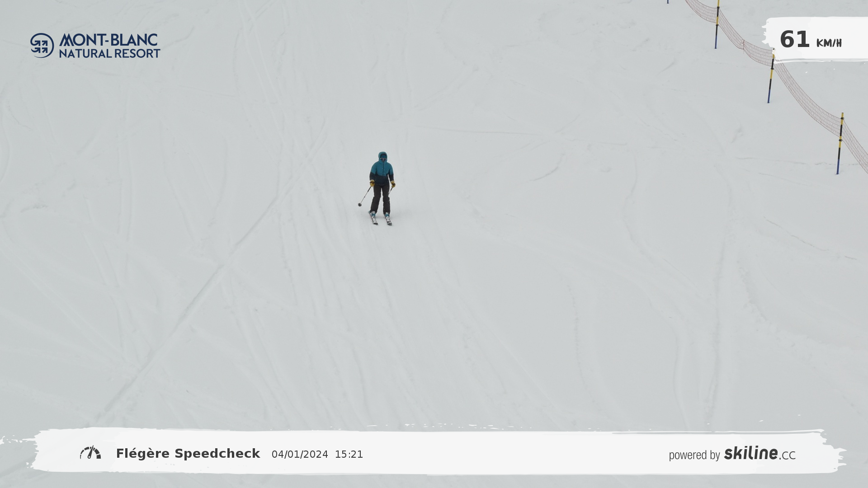
Task: Click the topmost yellow-blue fence pole
Action: click(x=717, y=25)
